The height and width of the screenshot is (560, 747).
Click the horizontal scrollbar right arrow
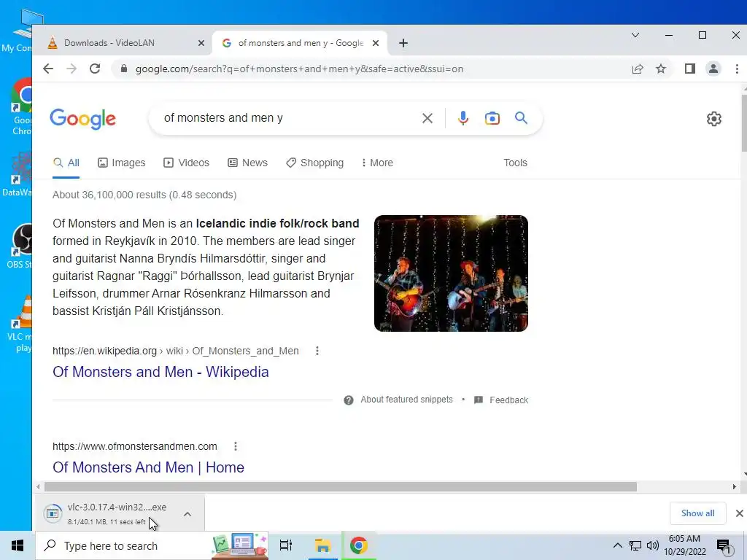point(734,486)
